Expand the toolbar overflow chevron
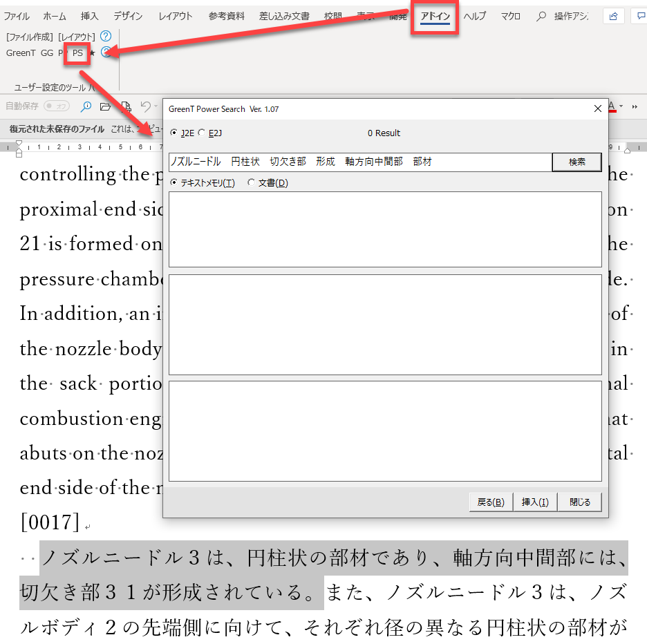This screenshot has height=644, width=647. (635, 106)
